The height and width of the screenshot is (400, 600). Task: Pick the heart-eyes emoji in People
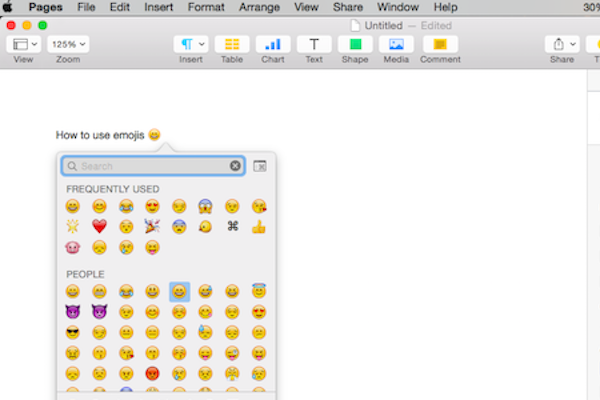tap(259, 312)
